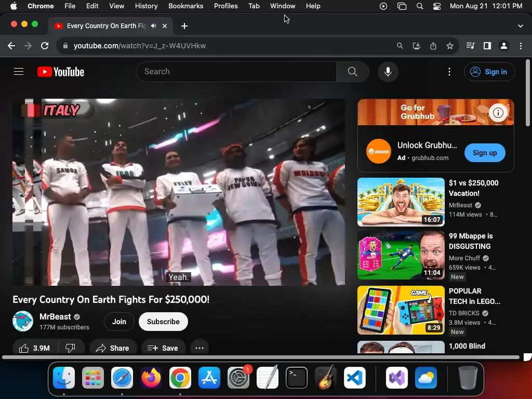The height and width of the screenshot is (399, 532).
Task: Subscribe to MrBeast
Action: (x=163, y=322)
